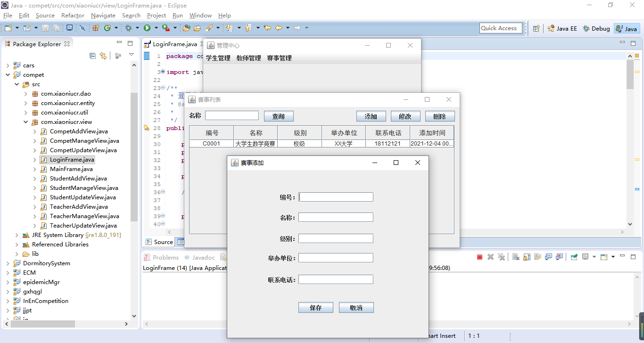
Task: Click the 名称 search field in 赛事列表
Action: click(232, 115)
